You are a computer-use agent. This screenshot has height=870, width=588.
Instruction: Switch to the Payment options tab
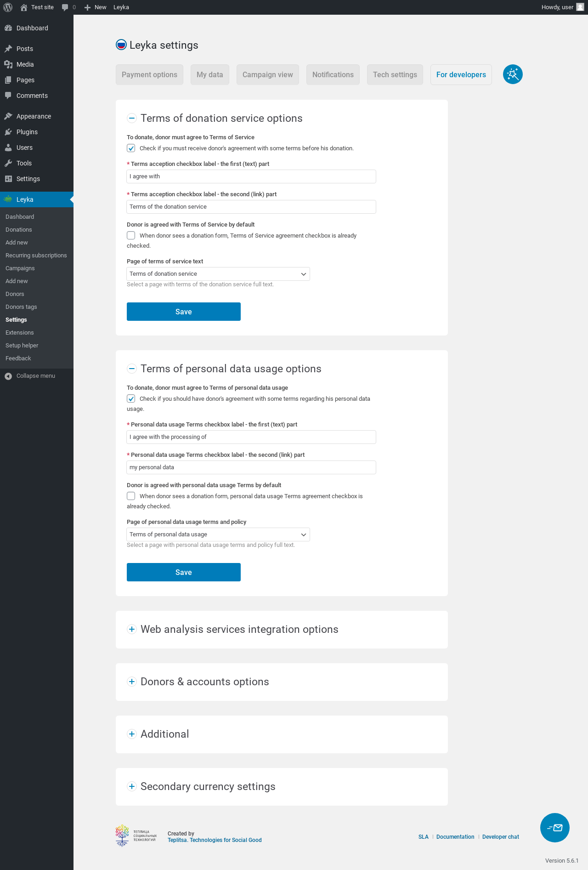pyautogui.click(x=149, y=74)
